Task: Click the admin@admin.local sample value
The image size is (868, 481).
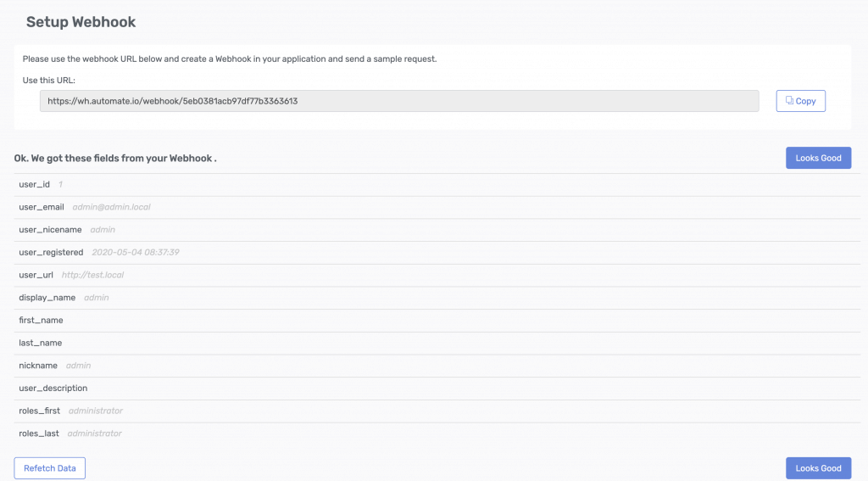Action: tap(111, 207)
